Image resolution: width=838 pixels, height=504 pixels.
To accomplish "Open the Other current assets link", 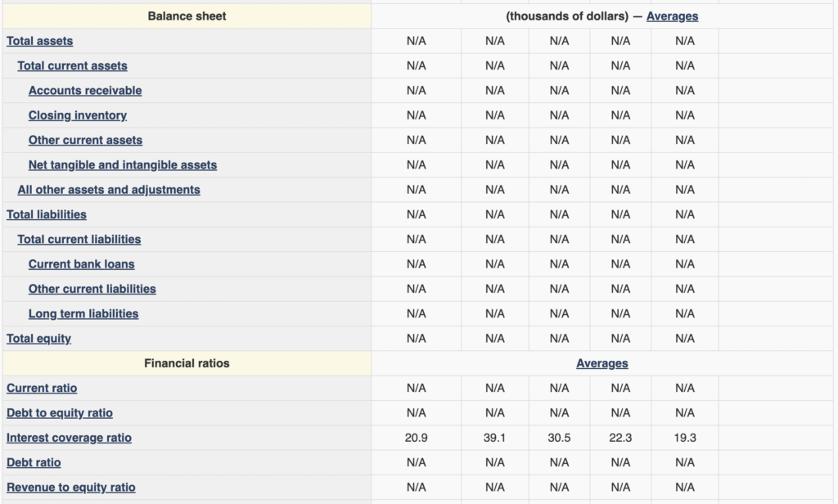I will tap(85, 140).
